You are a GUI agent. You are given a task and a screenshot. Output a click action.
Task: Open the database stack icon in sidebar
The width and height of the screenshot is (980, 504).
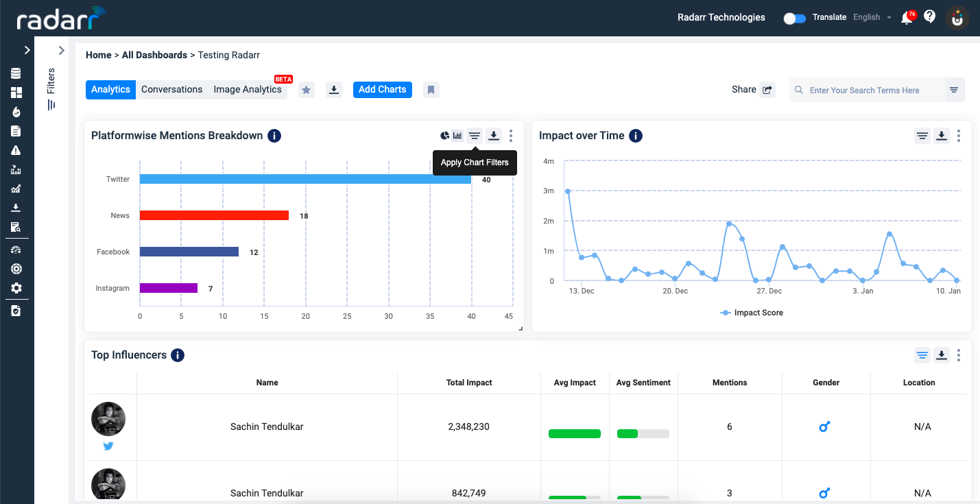coord(16,73)
